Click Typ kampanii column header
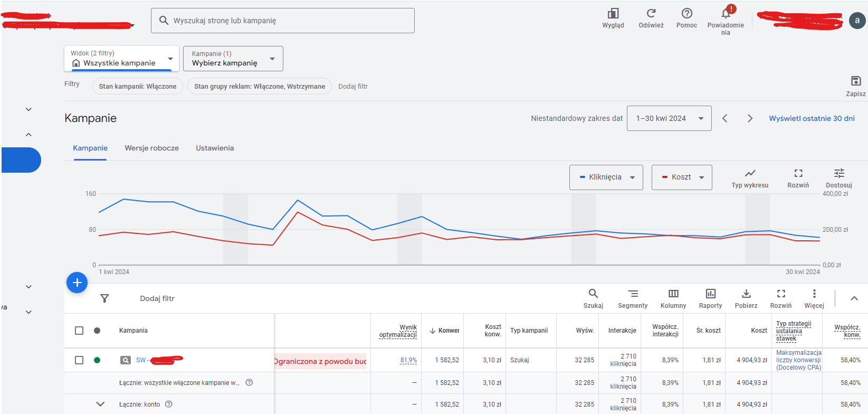 (529, 331)
